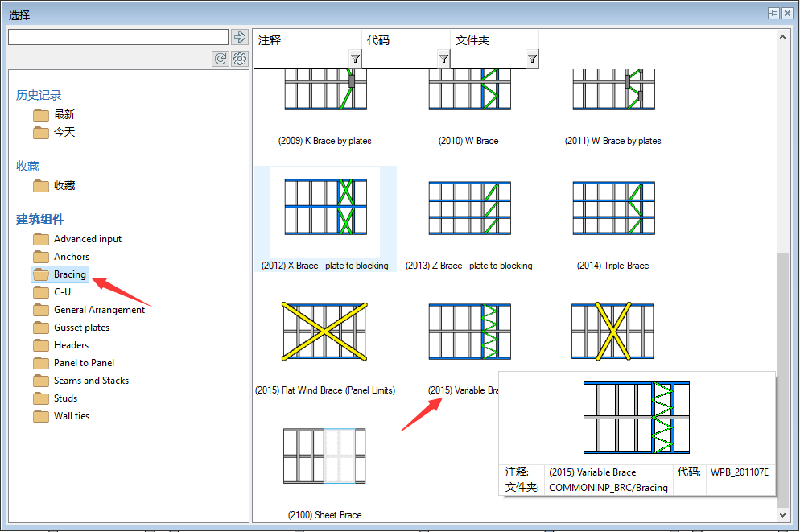Click the search go arrow button

click(x=240, y=37)
